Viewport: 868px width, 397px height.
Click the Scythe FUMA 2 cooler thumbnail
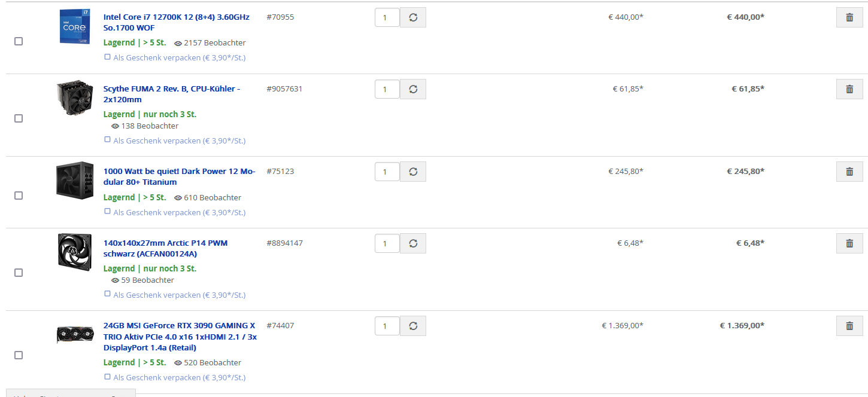[x=74, y=99]
